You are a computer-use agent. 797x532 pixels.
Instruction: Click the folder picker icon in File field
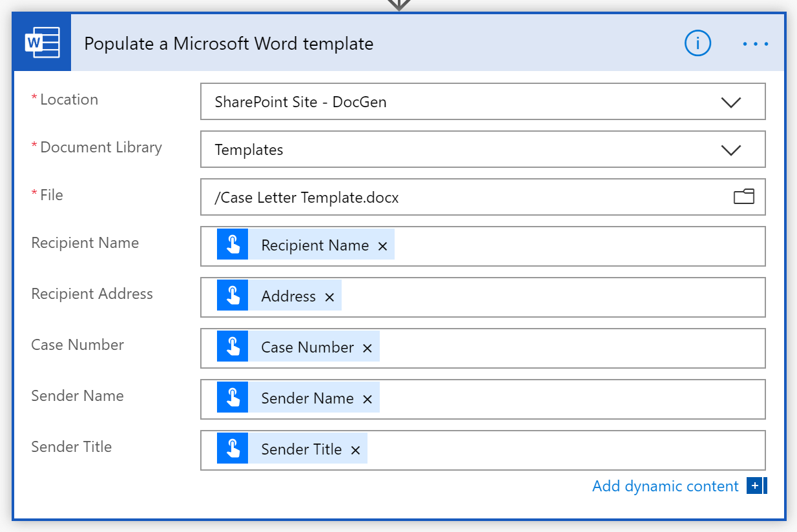click(744, 196)
